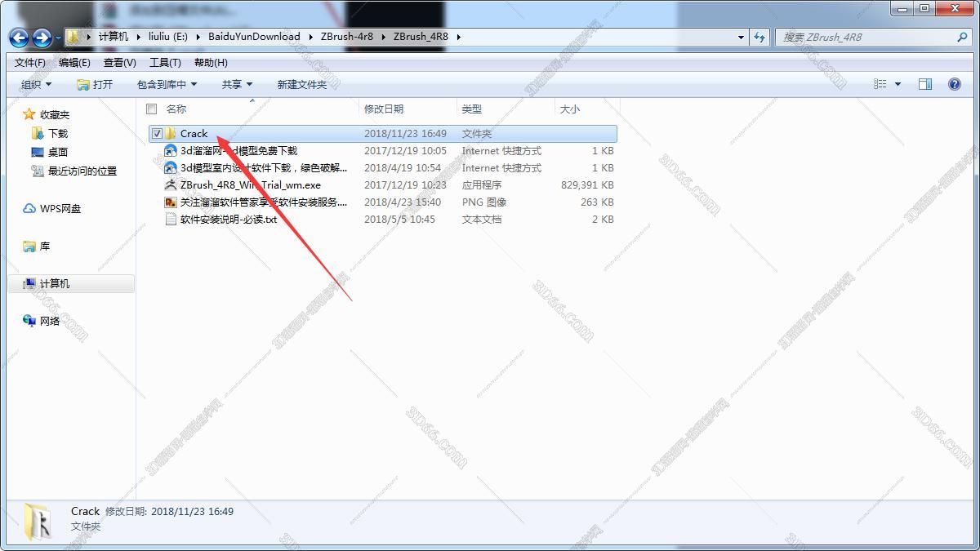Select 计算机 in the navigation pane

point(72,283)
